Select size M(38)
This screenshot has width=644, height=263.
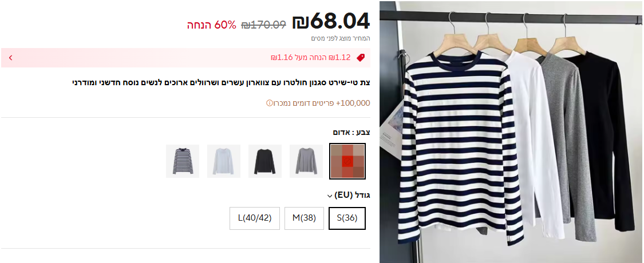pos(304,218)
